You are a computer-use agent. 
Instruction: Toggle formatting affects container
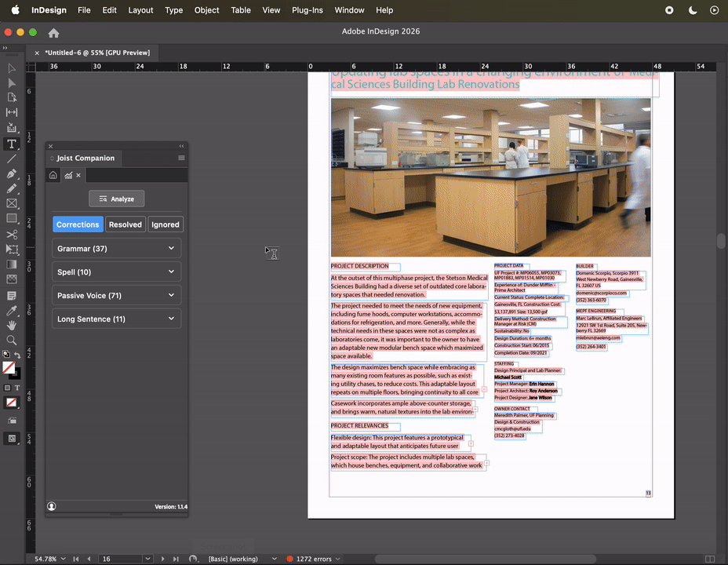click(7, 388)
